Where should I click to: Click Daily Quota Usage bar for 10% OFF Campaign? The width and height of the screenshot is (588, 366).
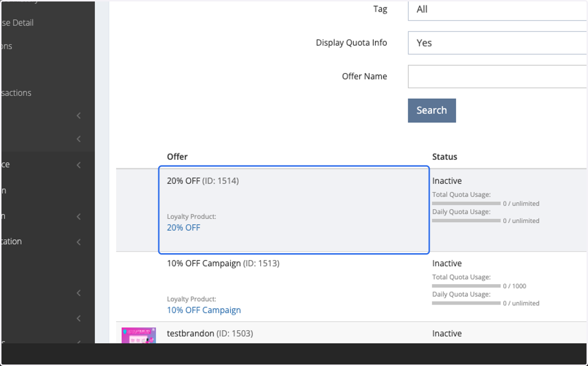466,303
